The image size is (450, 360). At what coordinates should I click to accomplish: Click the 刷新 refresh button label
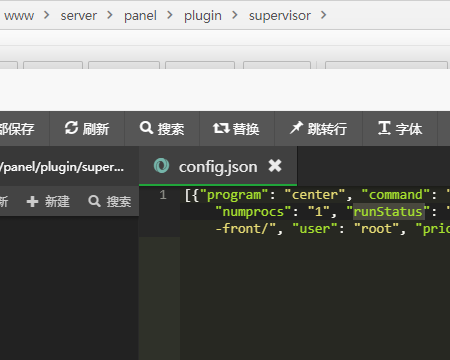(96, 129)
